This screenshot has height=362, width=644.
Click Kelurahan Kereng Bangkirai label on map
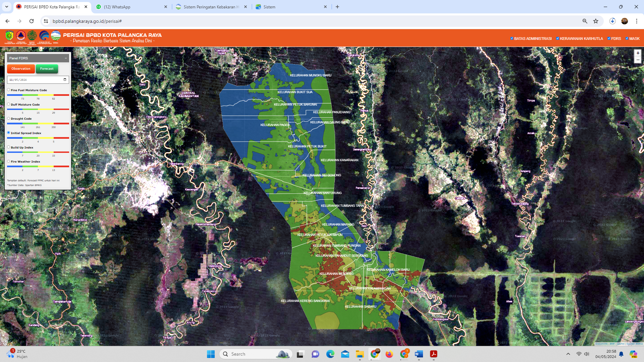click(x=305, y=301)
